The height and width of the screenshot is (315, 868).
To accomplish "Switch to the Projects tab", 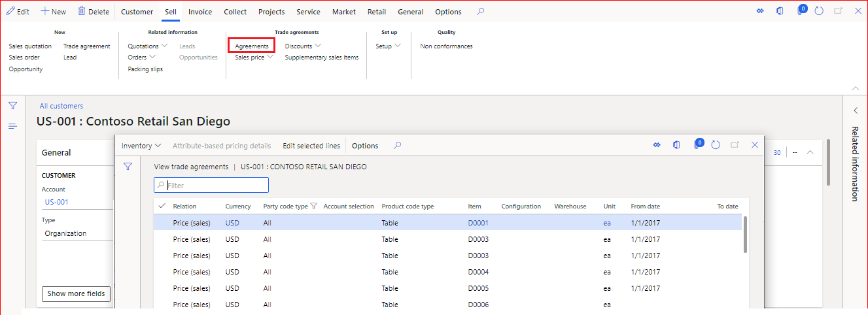I will click(271, 12).
